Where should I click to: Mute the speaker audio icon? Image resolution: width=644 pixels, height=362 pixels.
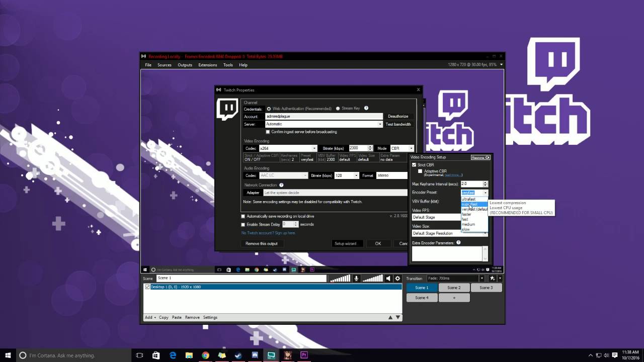(x=388, y=279)
